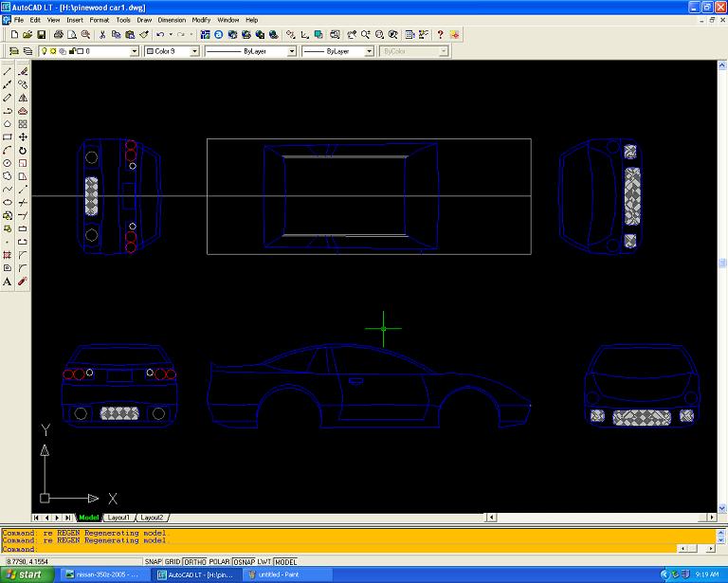Viewport: 728px width, 583px height.
Task: Click the layer 0 color swatch square
Action: pos(80,51)
